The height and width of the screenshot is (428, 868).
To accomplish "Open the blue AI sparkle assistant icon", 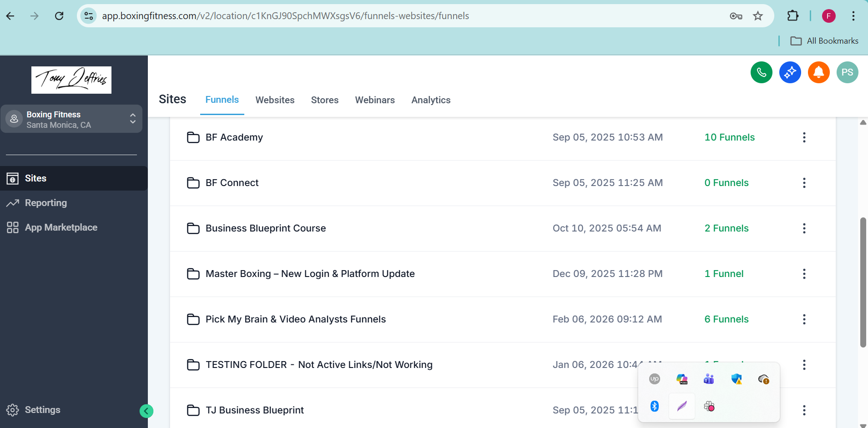I will (790, 72).
